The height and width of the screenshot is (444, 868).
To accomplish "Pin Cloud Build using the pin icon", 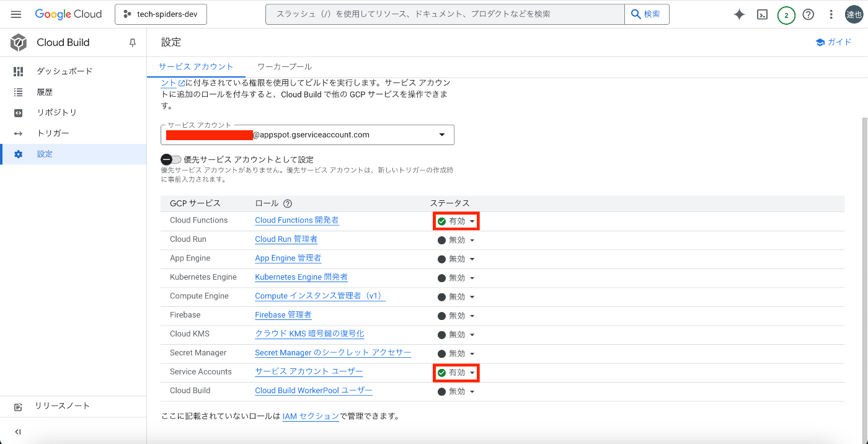I will pyautogui.click(x=132, y=43).
